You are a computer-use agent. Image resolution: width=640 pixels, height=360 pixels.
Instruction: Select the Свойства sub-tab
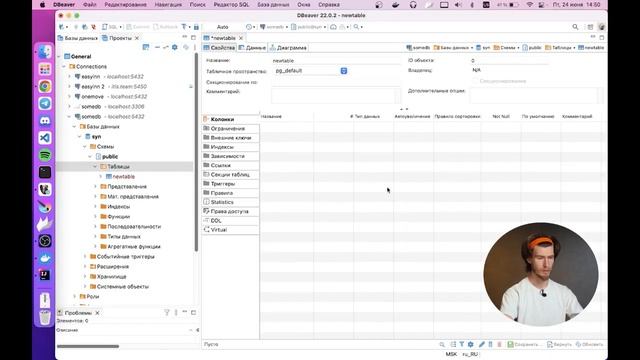(x=220, y=48)
